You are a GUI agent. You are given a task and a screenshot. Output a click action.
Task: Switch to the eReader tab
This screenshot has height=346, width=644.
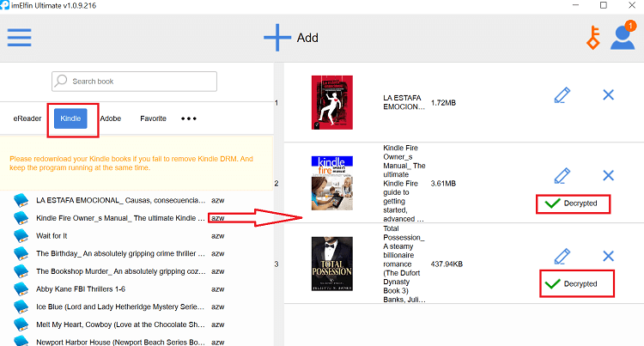(27, 118)
